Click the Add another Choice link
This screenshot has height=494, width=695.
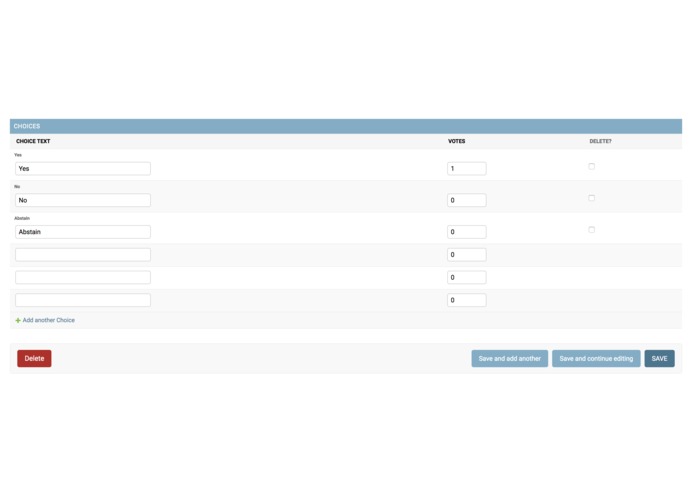click(48, 320)
